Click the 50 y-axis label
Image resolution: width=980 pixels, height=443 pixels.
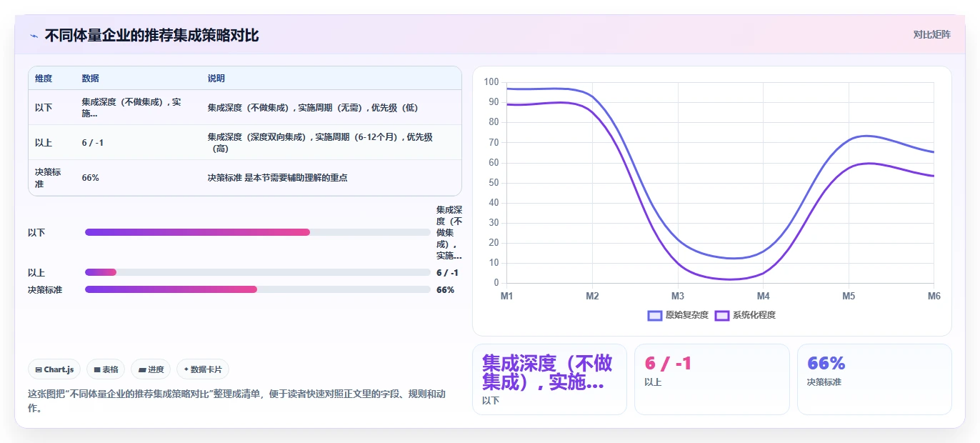pos(494,183)
